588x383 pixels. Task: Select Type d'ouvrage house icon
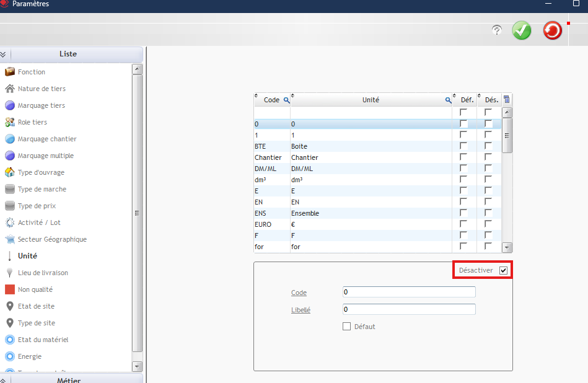point(10,172)
